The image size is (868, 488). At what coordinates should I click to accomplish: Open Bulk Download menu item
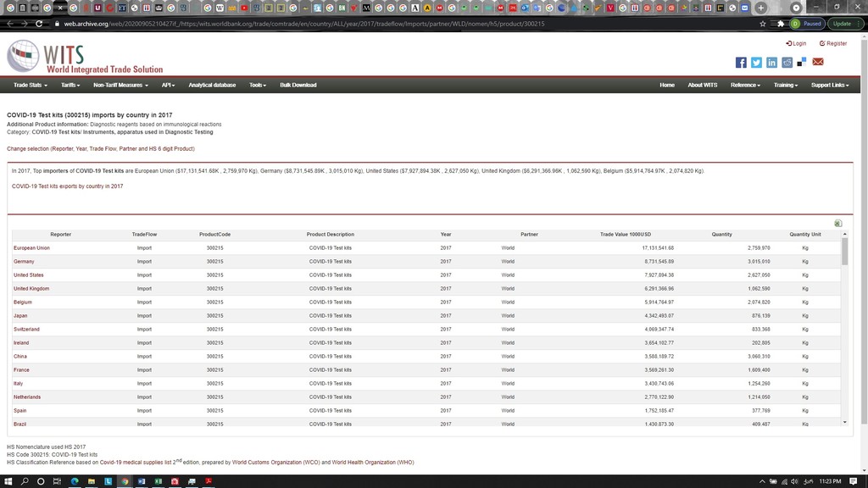click(298, 86)
